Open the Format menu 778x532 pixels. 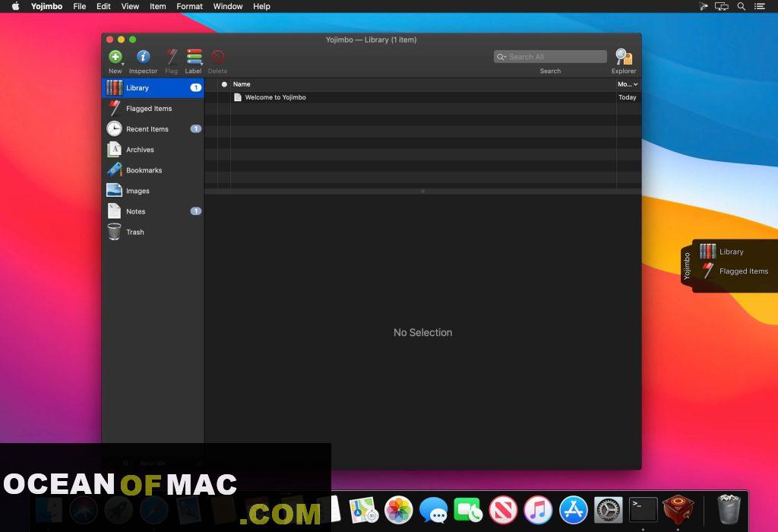[189, 6]
